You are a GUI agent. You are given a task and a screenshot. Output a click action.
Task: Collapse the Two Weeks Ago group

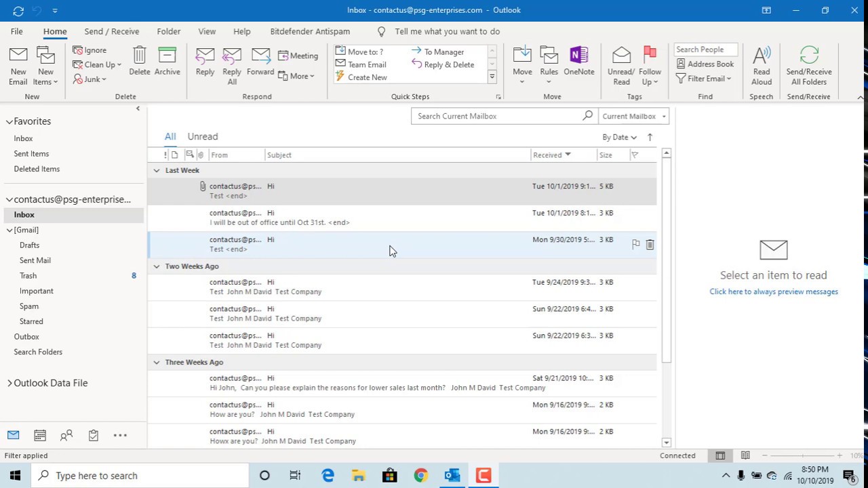(157, 266)
